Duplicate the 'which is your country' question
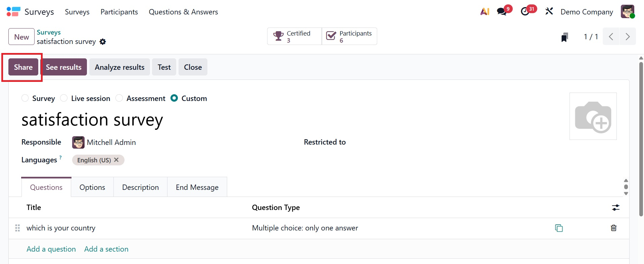Screen dimensions: 644x264 [x=559, y=228]
